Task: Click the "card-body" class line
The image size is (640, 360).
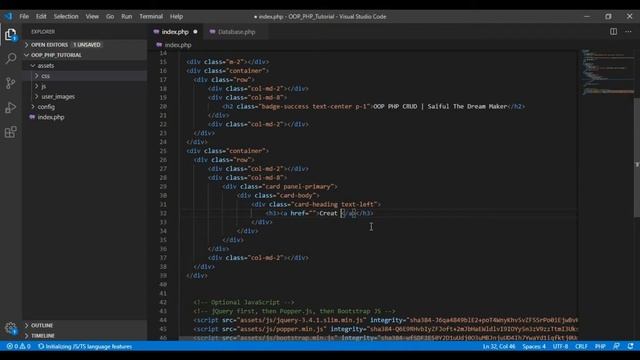Action: (278, 195)
